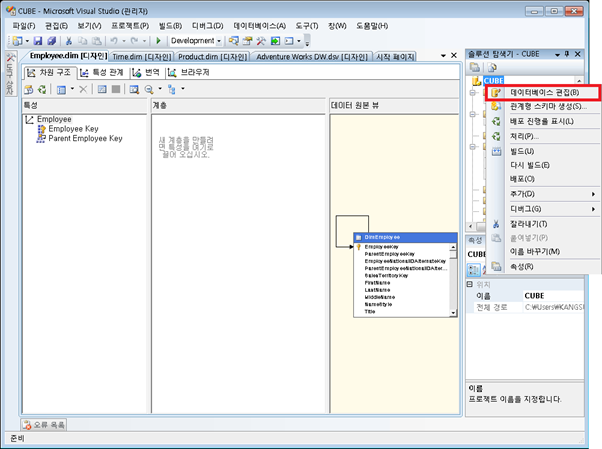The height and width of the screenshot is (449, 602).
Task: Select the EmployeeKey column in DimEmployee
Action: click(x=381, y=247)
